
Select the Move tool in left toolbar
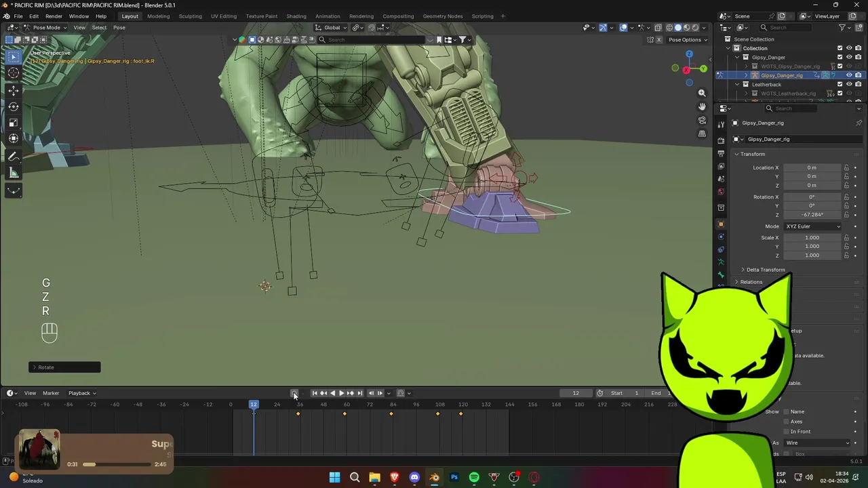(14, 91)
